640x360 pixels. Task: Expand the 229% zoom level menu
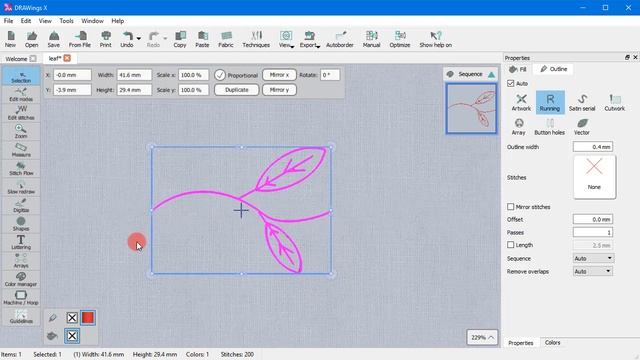click(x=482, y=338)
